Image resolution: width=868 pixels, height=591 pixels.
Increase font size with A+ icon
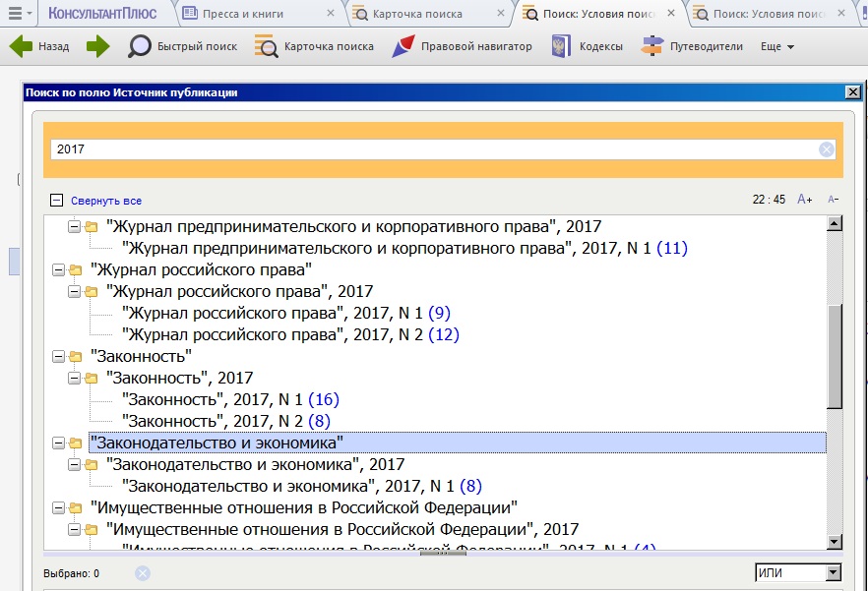(x=804, y=200)
